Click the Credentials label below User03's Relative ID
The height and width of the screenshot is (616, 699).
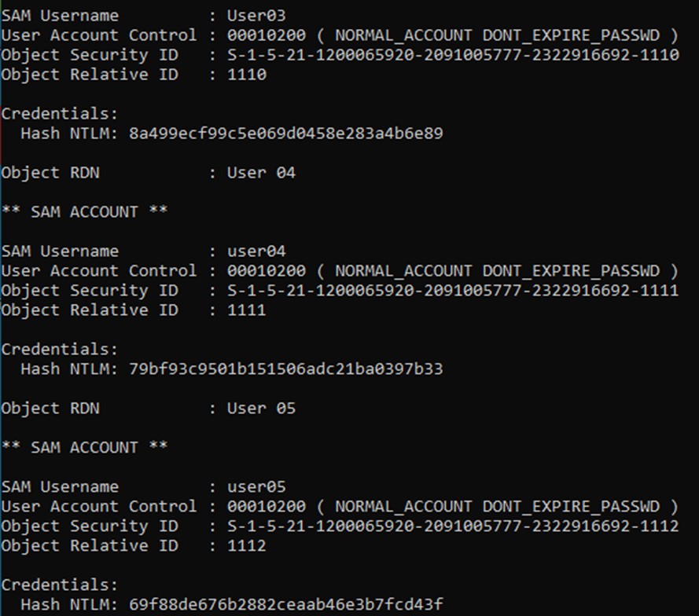60,114
